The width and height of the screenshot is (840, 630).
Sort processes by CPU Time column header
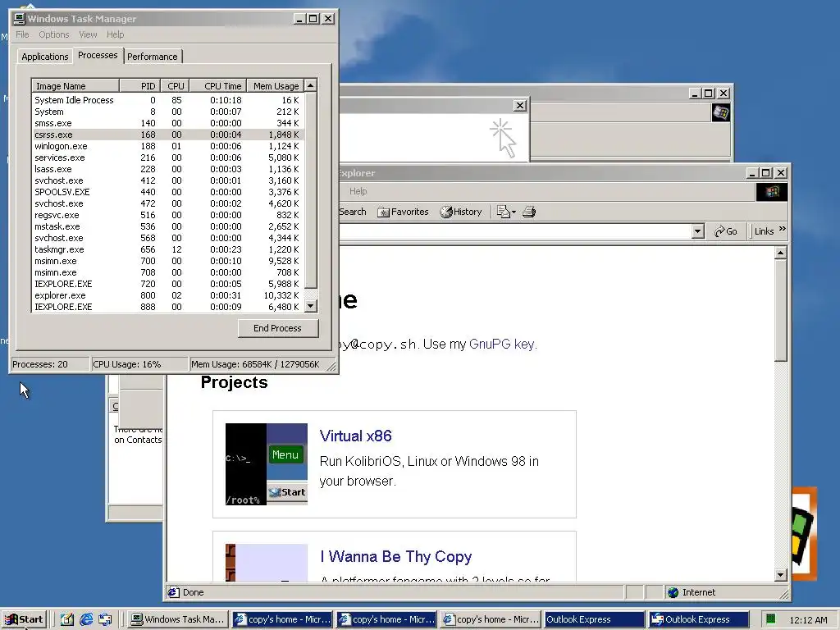[217, 85]
